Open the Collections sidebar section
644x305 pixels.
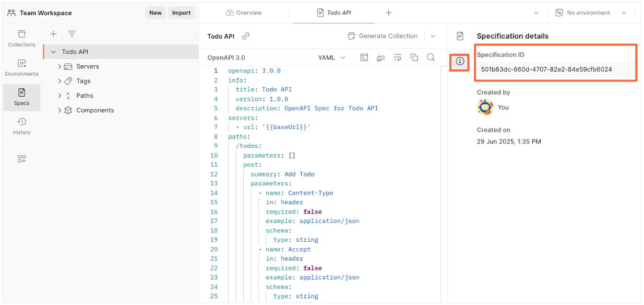(21, 39)
